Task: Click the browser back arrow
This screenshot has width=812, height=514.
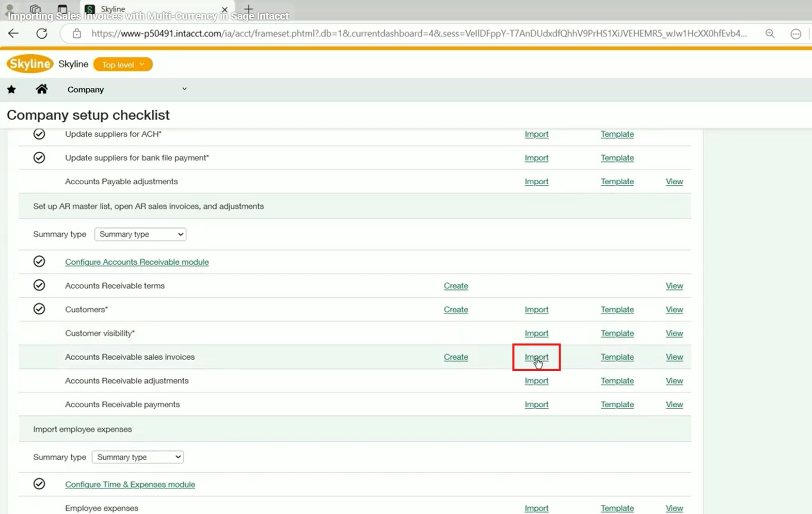Action: click(13, 34)
